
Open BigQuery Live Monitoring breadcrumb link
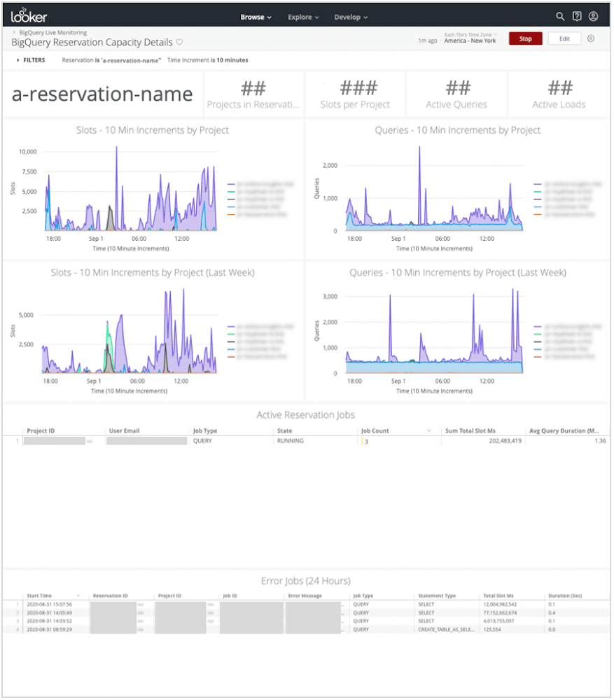click(x=53, y=33)
